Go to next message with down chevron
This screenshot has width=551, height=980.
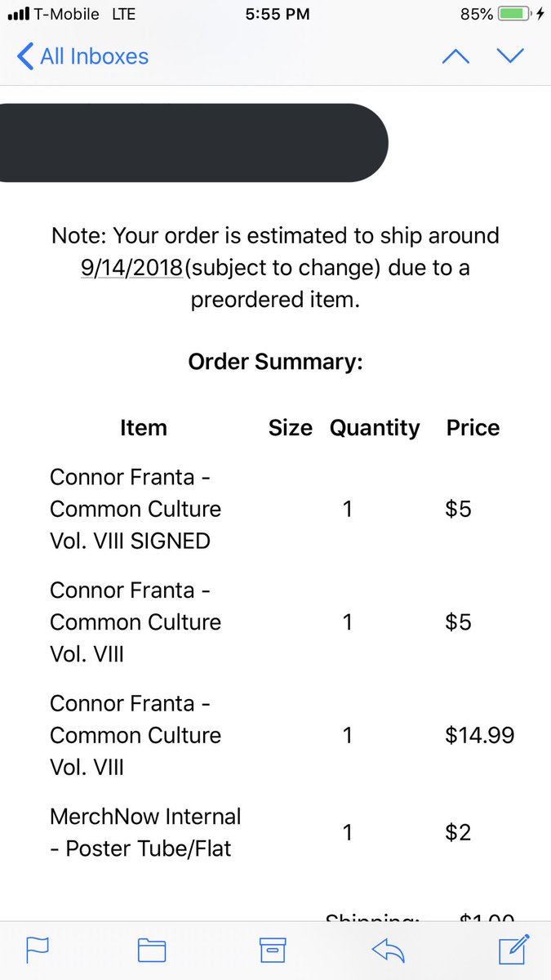click(x=509, y=56)
